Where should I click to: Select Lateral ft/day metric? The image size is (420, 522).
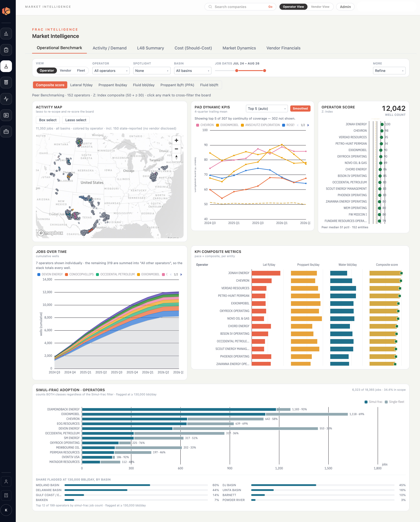coord(81,85)
